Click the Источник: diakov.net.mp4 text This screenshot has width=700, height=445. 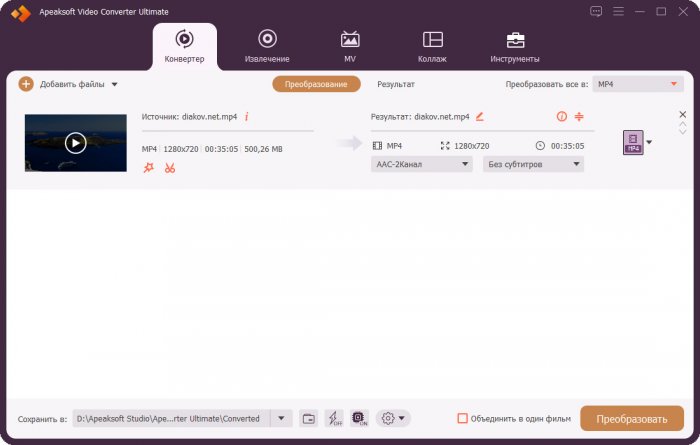189,117
